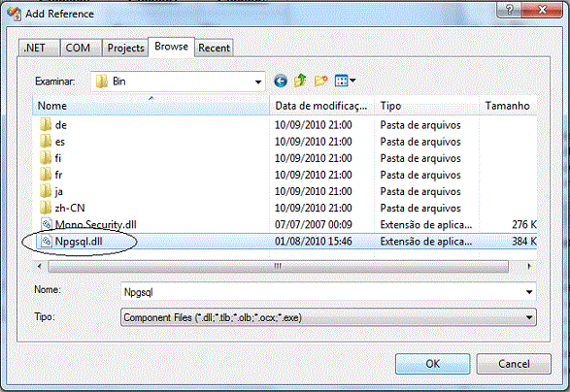Select the Npgsql.dll file icon

pyautogui.click(x=47, y=242)
